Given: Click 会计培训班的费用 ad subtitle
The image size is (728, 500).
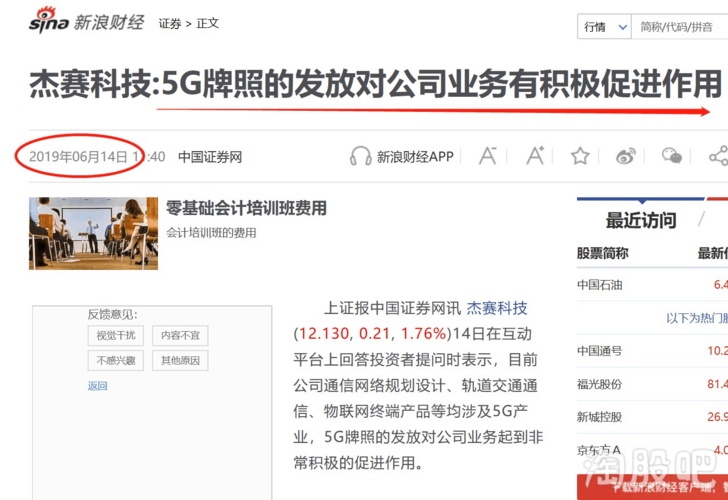Looking at the screenshot, I should (211, 233).
